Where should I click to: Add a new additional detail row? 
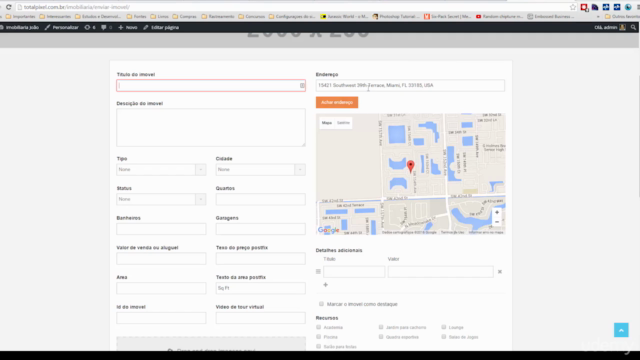click(x=325, y=285)
